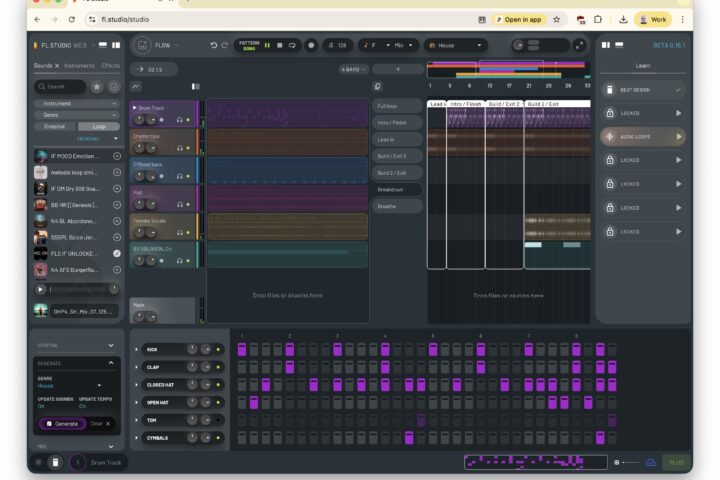Switch to the Effects tab
Screen dimensions: 720x480
pyautogui.click(x=111, y=66)
